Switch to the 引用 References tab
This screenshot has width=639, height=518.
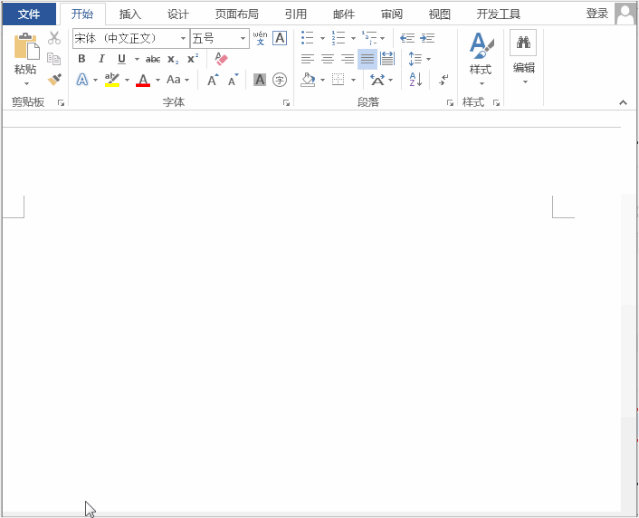295,14
